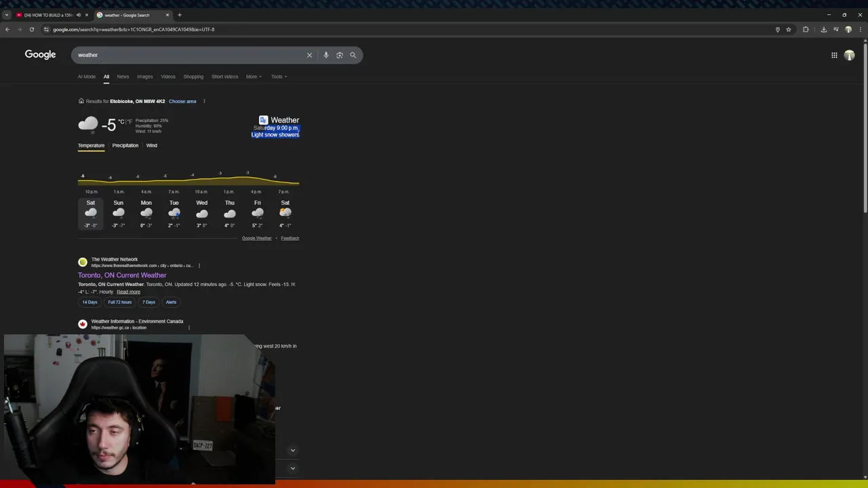Image resolution: width=868 pixels, height=488 pixels.
Task: Expand the upper chevron beside the webcam overlay
Action: click(x=293, y=450)
